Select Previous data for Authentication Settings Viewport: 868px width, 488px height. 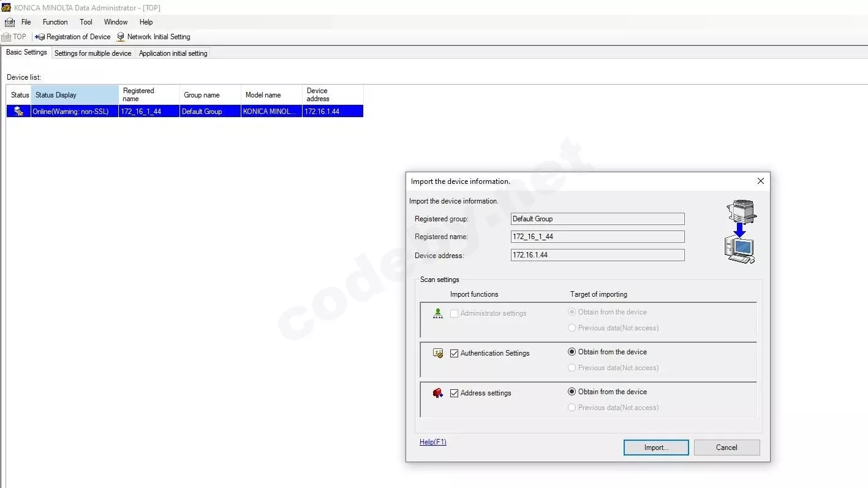[x=572, y=368]
